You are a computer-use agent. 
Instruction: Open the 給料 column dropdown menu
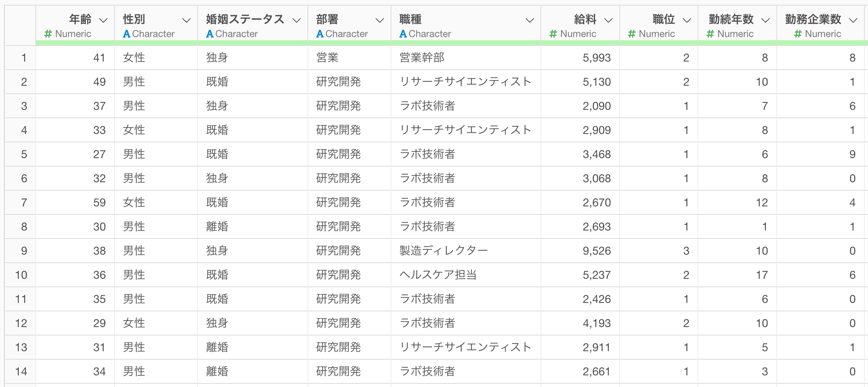tap(608, 20)
